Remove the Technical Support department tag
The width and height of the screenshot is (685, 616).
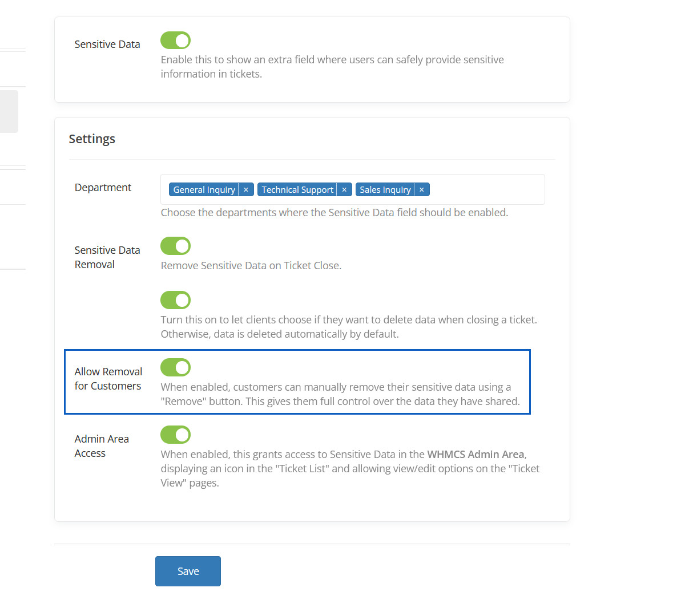344,190
